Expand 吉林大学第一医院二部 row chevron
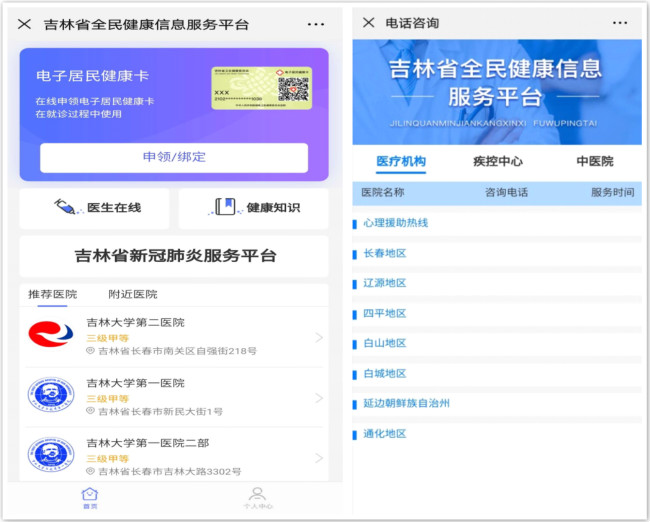650x522 pixels. tap(319, 458)
